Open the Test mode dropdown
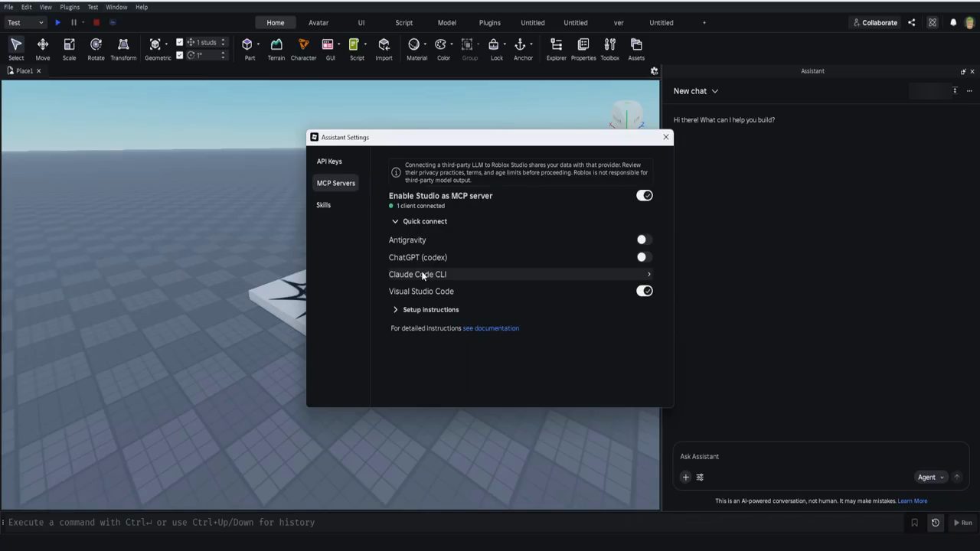This screenshot has height=551, width=980. 25,22
